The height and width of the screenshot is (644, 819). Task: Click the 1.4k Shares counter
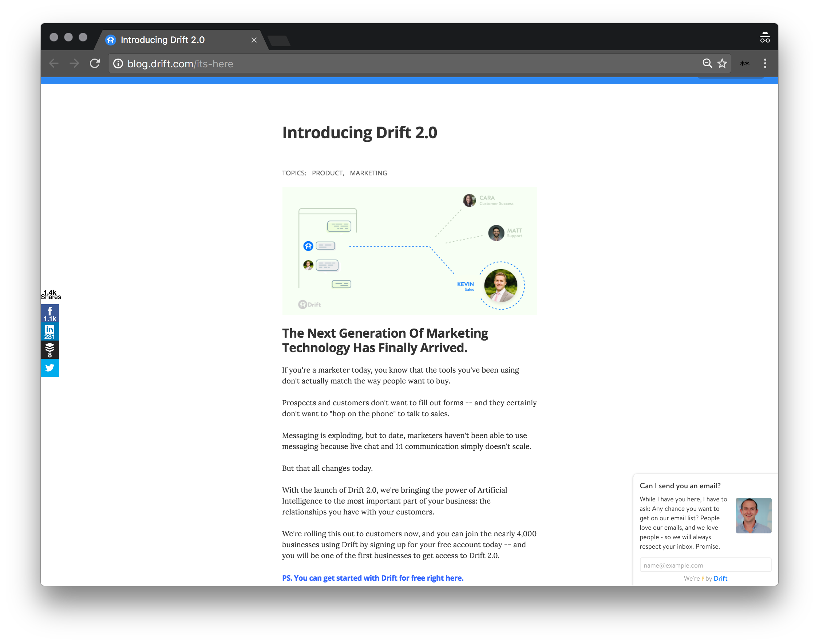tap(51, 294)
